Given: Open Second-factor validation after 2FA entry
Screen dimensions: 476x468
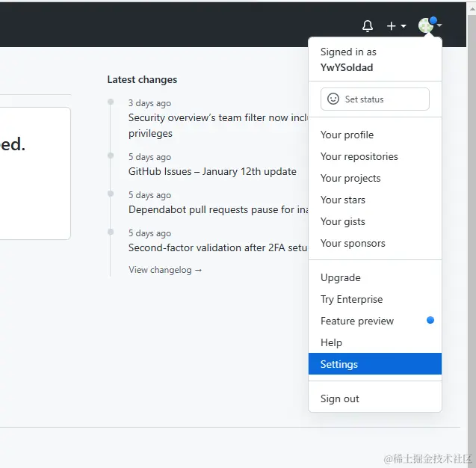Looking at the screenshot, I should [218, 247].
